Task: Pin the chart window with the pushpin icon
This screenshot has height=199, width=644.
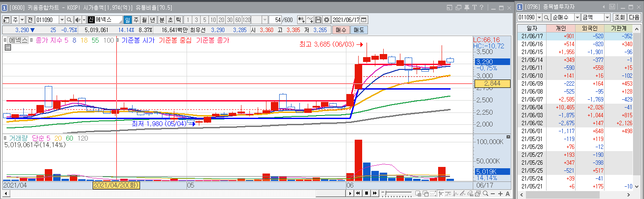Action: 467,7
